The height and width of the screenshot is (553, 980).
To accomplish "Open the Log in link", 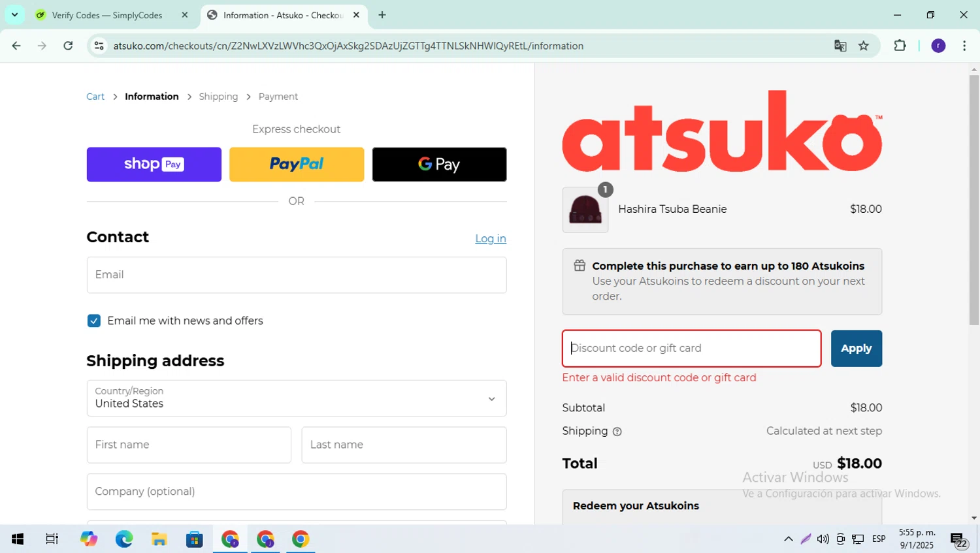I will (491, 239).
